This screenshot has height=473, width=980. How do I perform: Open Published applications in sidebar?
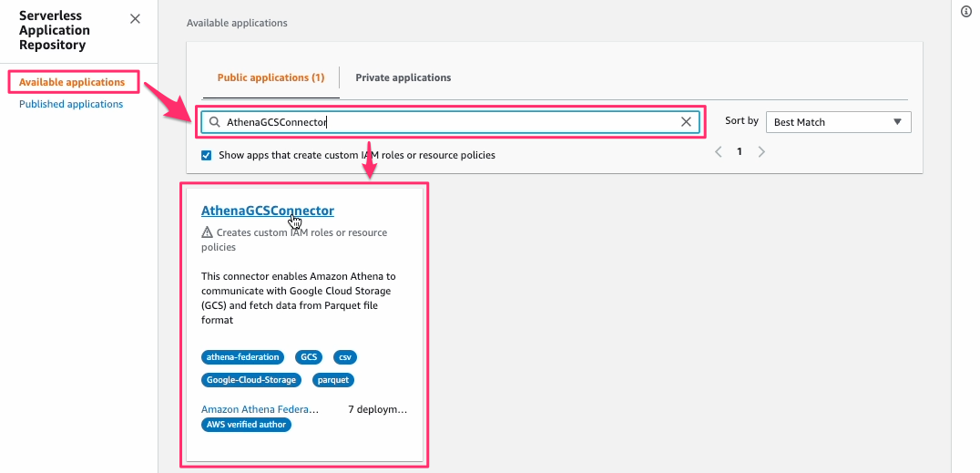(x=71, y=104)
